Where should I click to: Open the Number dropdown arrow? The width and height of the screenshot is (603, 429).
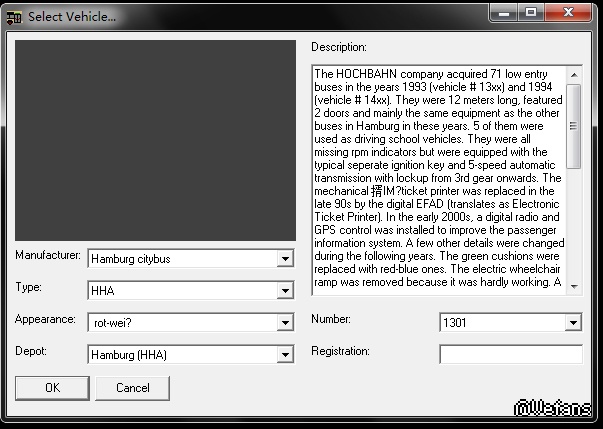[573, 323]
